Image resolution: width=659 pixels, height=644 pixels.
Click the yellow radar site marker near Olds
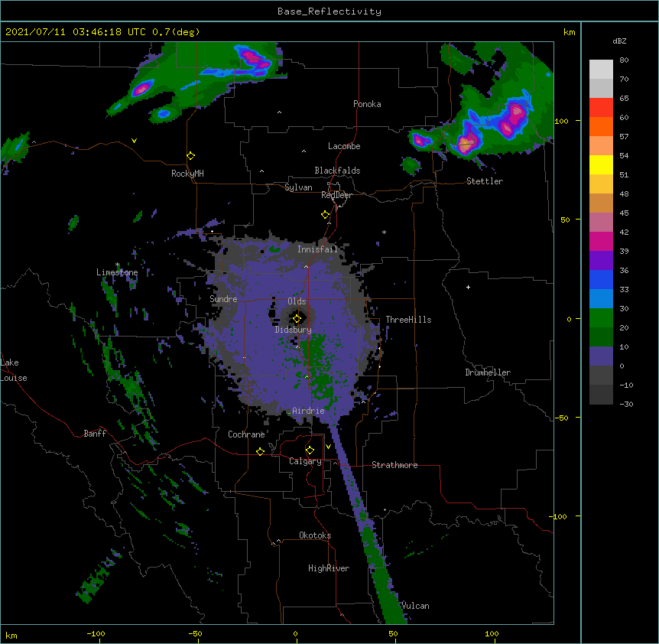point(297,319)
